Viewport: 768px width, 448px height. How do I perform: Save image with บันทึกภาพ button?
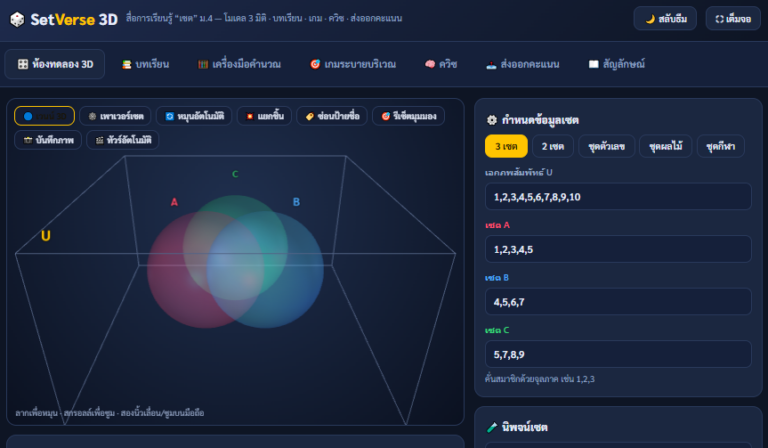48,140
